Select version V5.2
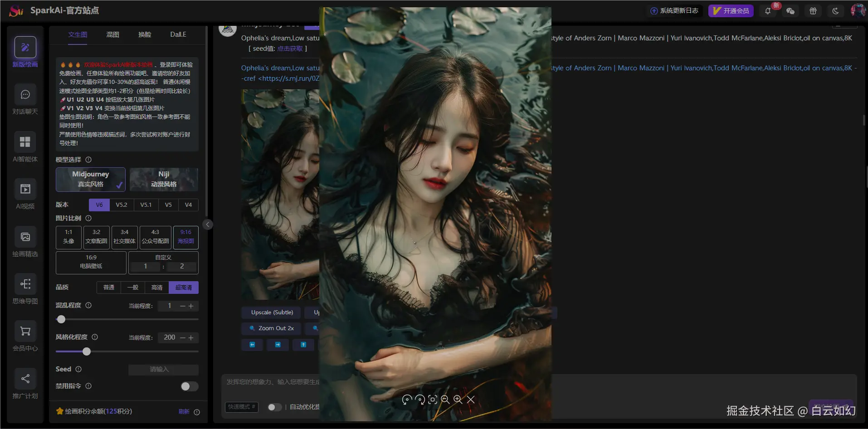This screenshot has width=868, height=429. tap(122, 205)
